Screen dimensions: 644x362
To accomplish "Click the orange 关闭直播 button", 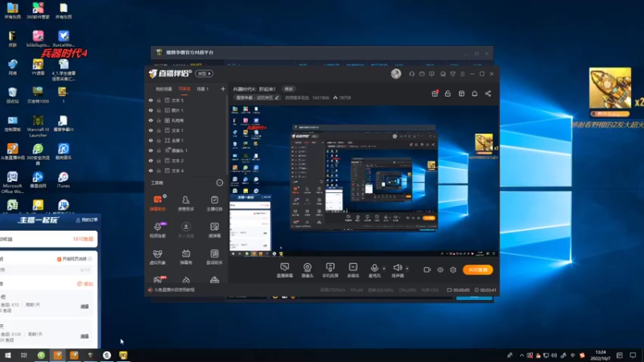I will click(x=478, y=269).
